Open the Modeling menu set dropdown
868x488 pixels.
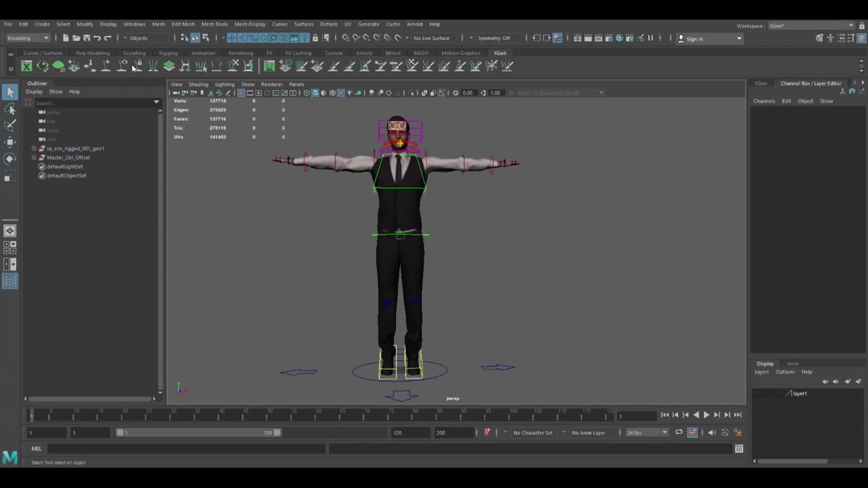(27, 38)
